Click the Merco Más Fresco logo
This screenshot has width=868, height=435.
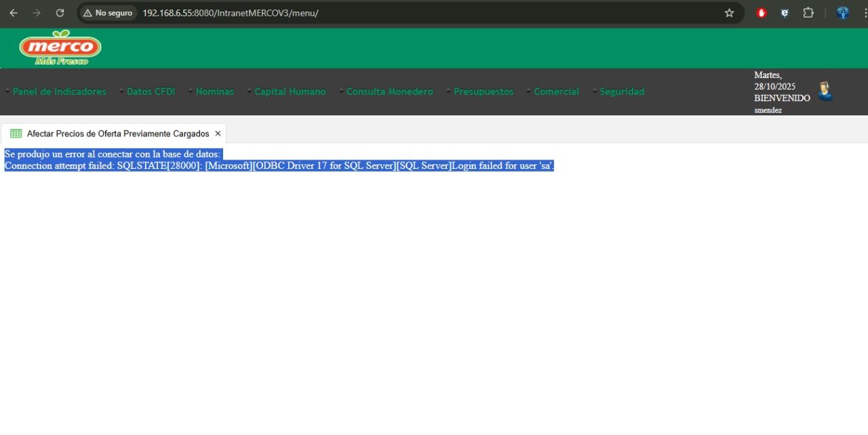tap(60, 48)
